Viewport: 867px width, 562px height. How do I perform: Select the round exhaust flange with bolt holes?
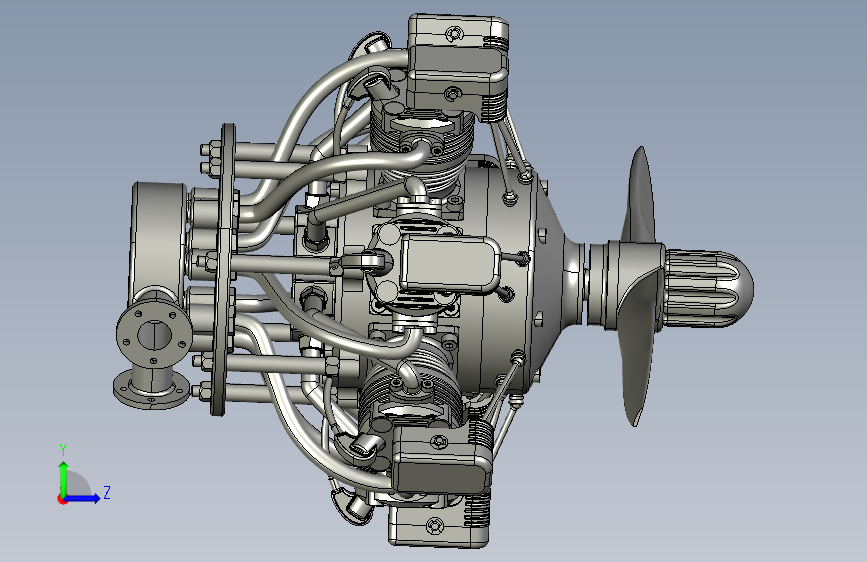click(x=154, y=335)
